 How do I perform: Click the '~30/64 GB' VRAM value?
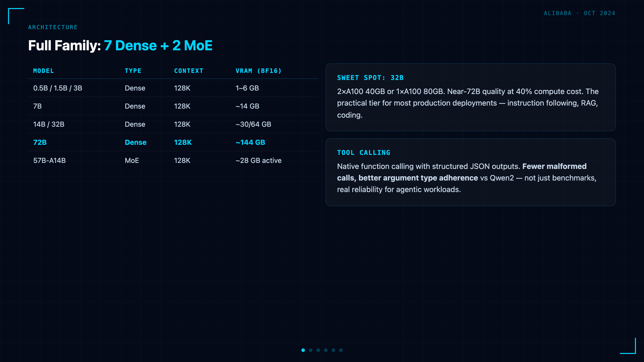tap(253, 124)
